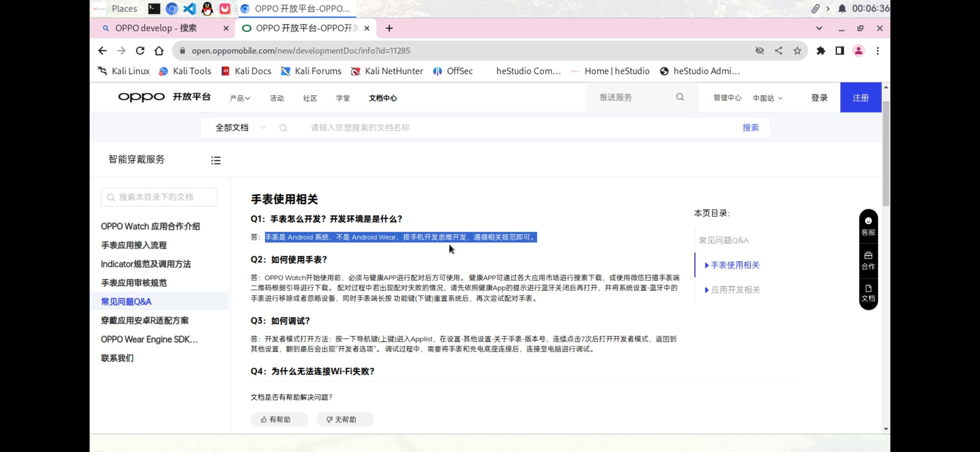Viewport: 980px width, 452px height.
Task: Click the 登录 login button
Action: [819, 98]
